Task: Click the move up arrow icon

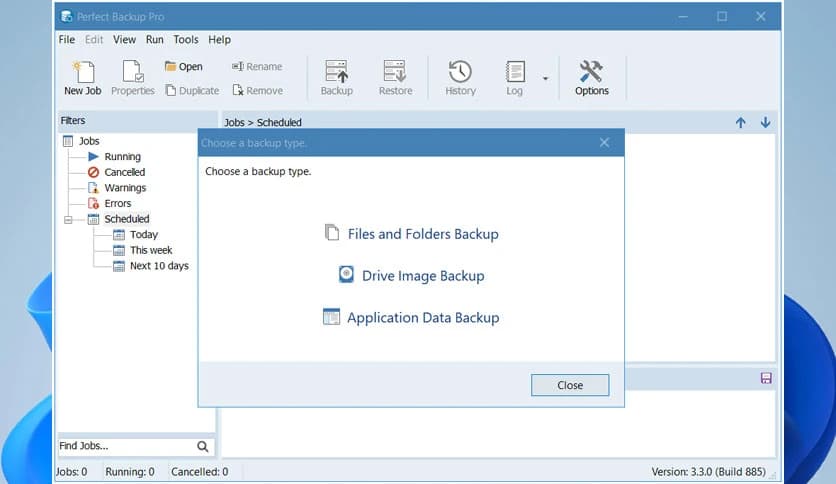Action: click(741, 123)
